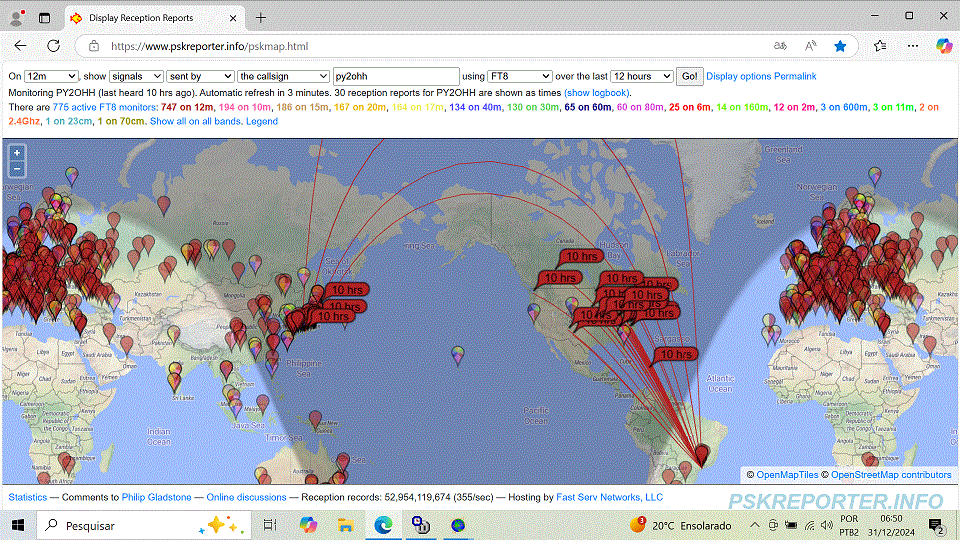The width and height of the screenshot is (960, 540).
Task: Select 134 on 40m band link
Action: click(475, 107)
